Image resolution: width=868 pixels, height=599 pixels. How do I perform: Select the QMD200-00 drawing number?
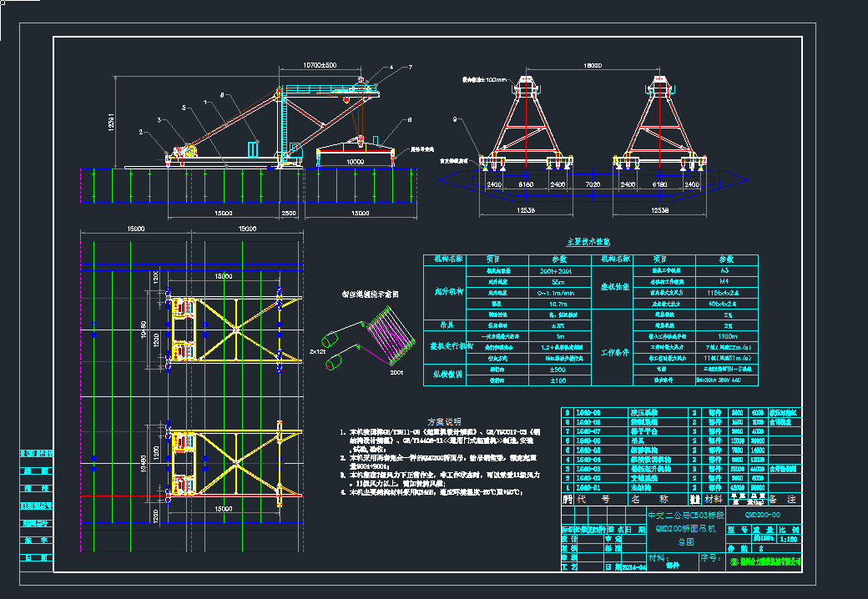pos(763,515)
